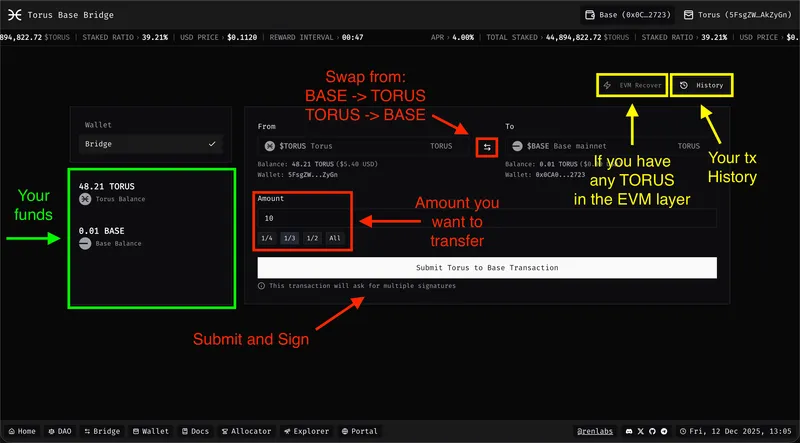Open the transaction History button

(x=702, y=85)
